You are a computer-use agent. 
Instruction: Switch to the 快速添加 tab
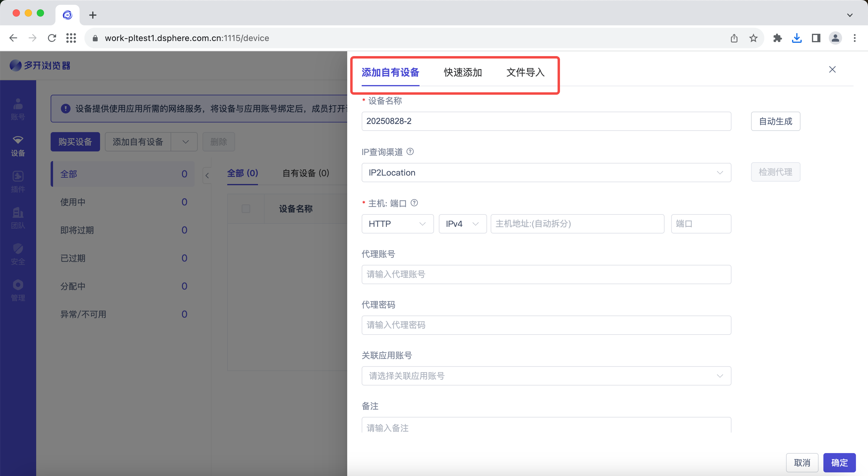coord(463,72)
